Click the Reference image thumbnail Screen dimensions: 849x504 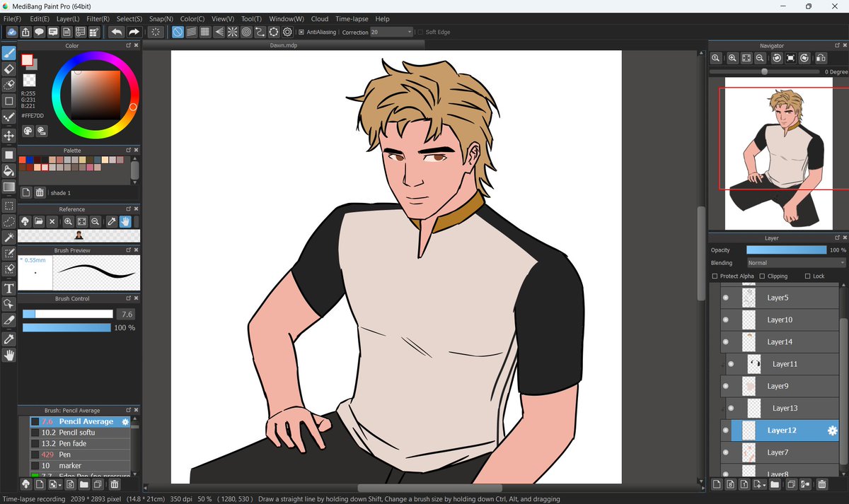(79, 235)
